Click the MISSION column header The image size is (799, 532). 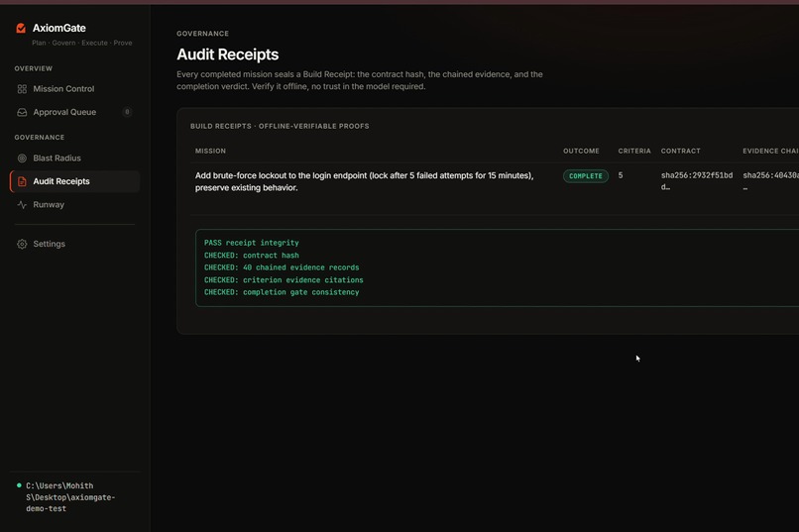click(210, 152)
